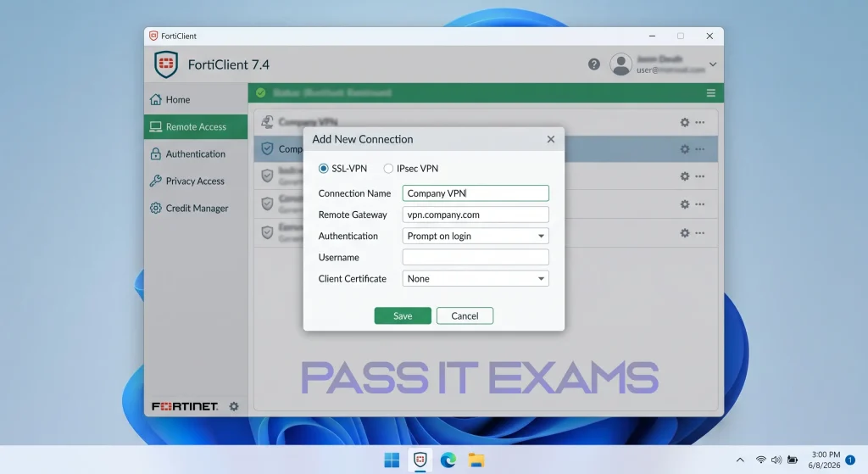Open settings gear for fourth connection row
The image size is (868, 474).
[x=685, y=204]
